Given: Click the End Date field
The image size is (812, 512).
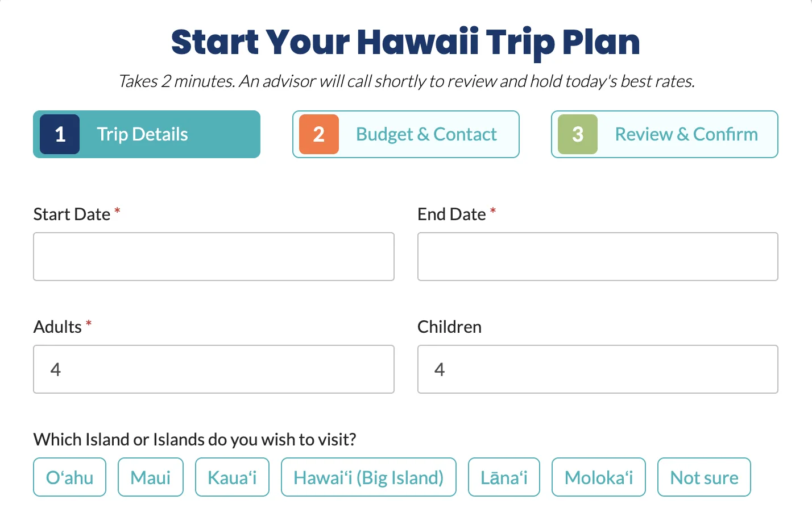Looking at the screenshot, I should coord(598,257).
